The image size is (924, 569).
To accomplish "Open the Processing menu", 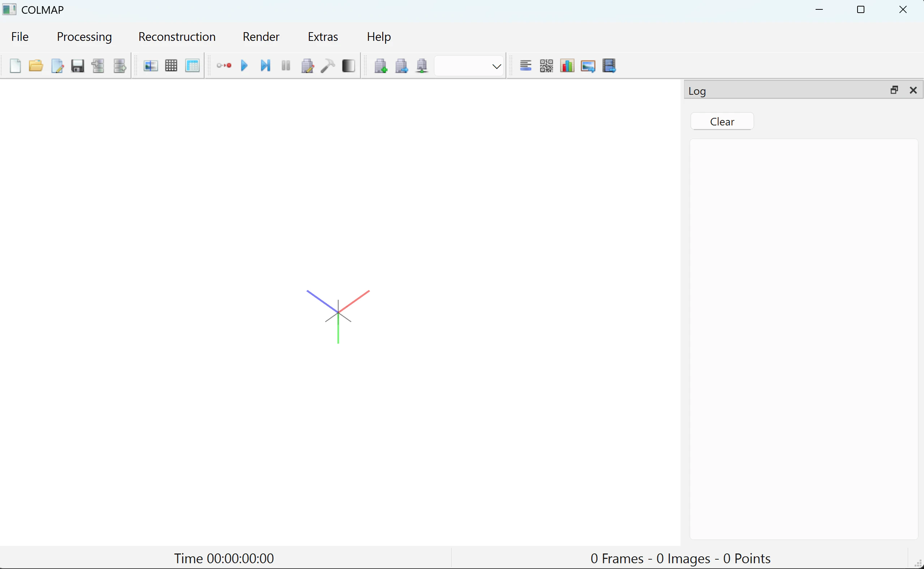I will pos(84,37).
